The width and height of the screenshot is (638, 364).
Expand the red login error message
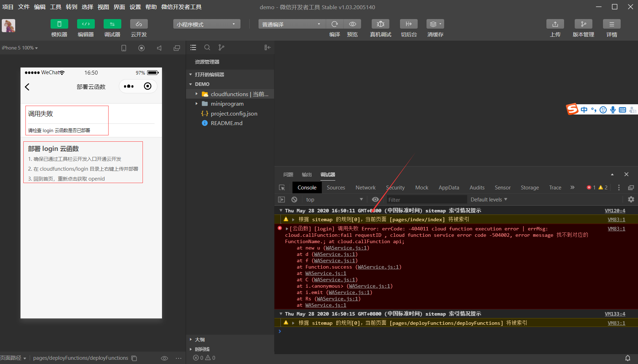[x=287, y=229]
